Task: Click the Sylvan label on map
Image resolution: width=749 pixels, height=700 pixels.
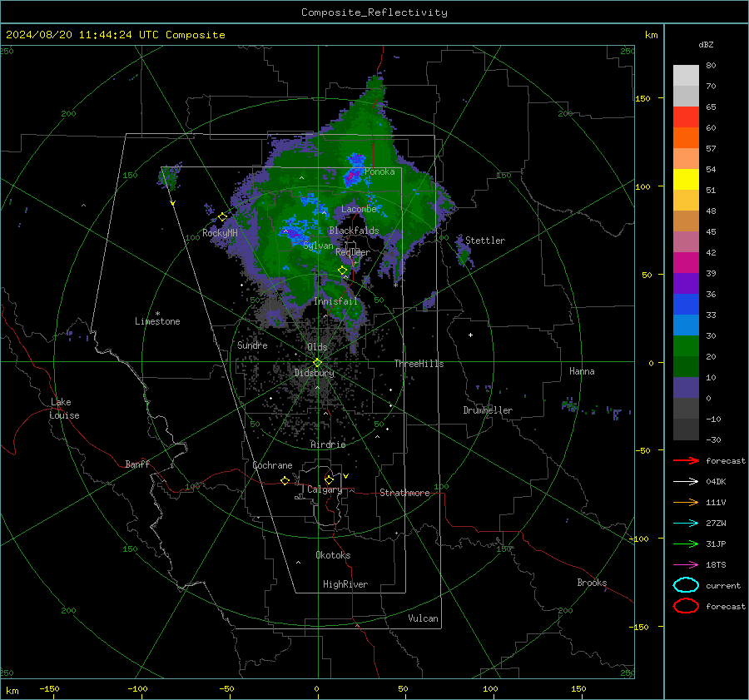Action: tap(318, 246)
